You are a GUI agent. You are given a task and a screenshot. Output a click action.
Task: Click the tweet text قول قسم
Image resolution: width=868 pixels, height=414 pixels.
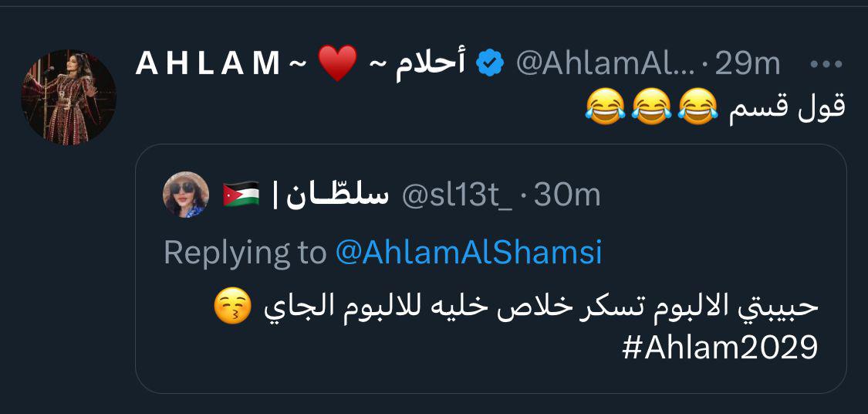tap(787, 107)
